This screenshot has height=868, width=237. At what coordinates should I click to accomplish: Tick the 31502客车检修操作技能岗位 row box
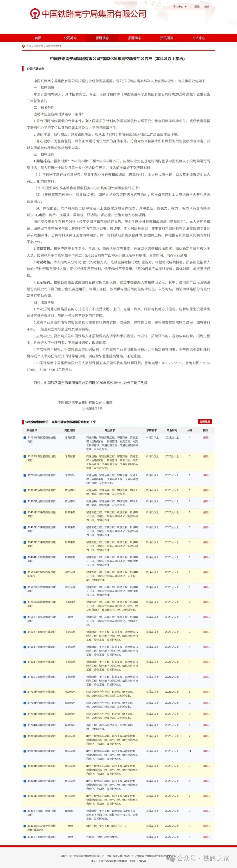25,587
